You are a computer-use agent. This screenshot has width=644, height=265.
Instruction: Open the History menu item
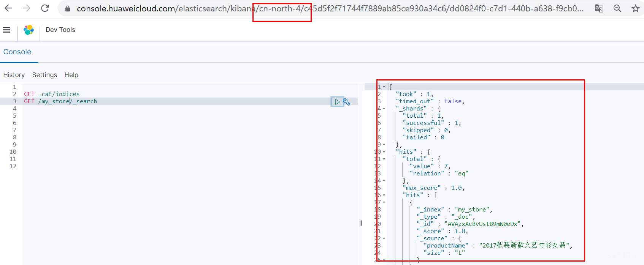point(14,75)
